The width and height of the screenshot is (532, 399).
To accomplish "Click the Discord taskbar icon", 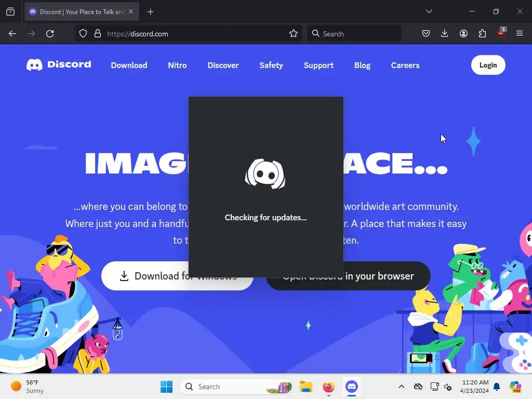I will [x=352, y=387].
